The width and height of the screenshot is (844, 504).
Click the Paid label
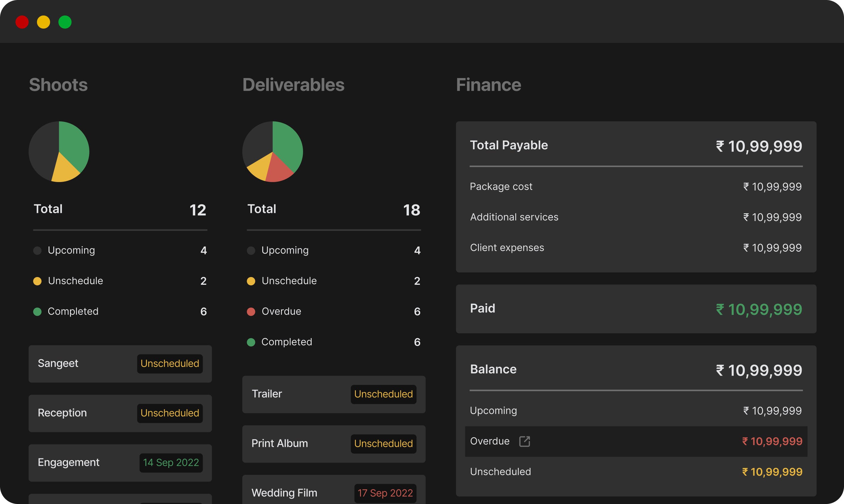click(482, 308)
